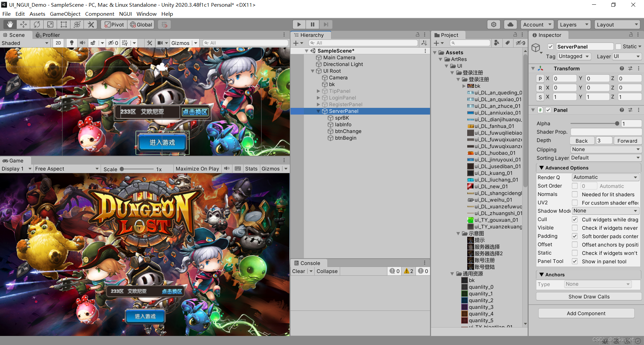Select the Move tool
The image size is (644, 345).
click(23, 24)
